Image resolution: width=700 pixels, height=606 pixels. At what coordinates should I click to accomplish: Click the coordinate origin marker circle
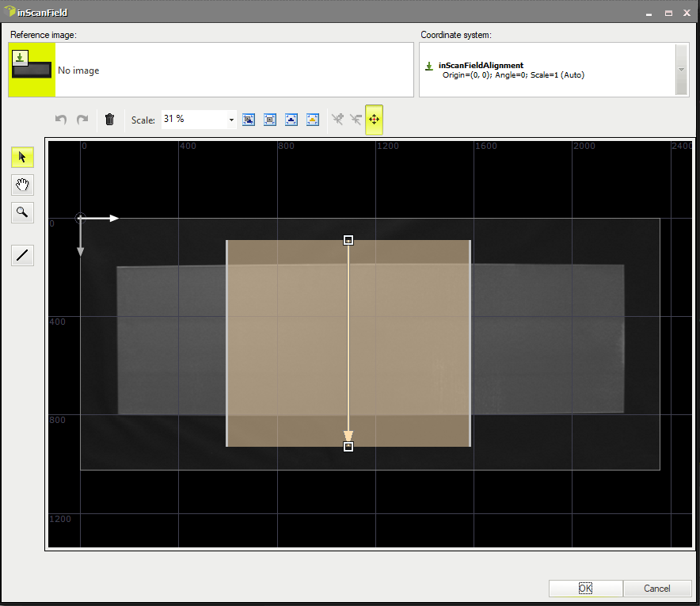click(80, 219)
